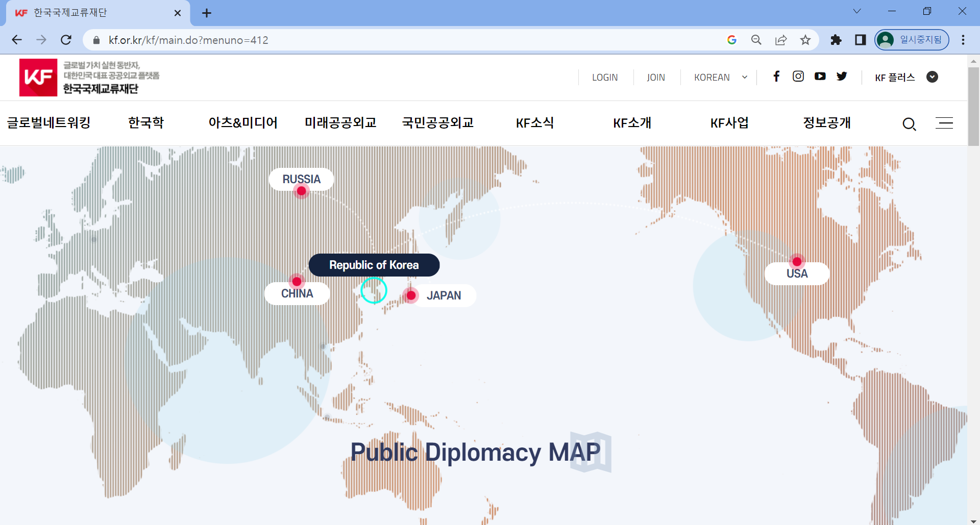Open Chrome's three-dot menu
The image size is (980, 525).
(x=963, y=40)
